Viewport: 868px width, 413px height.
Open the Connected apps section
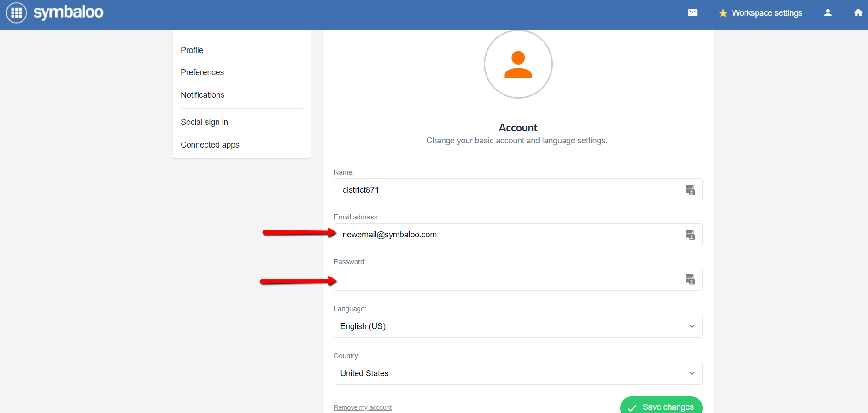tap(210, 145)
